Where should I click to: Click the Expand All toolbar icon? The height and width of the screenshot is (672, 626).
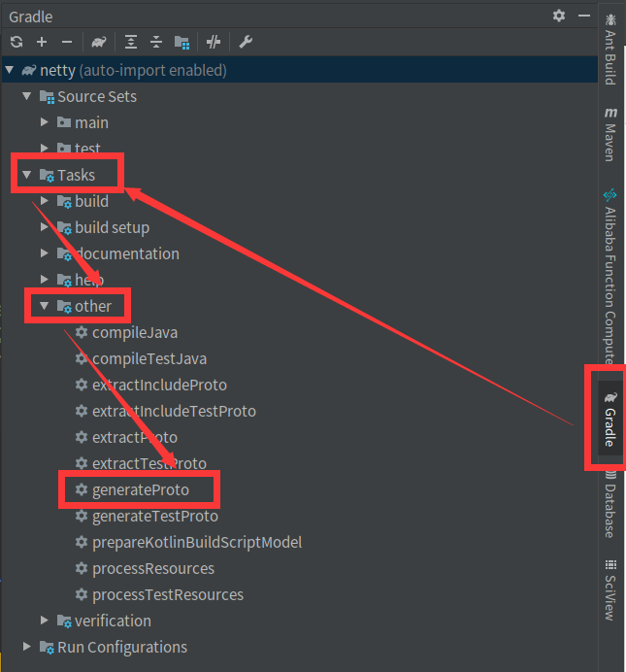(x=131, y=42)
